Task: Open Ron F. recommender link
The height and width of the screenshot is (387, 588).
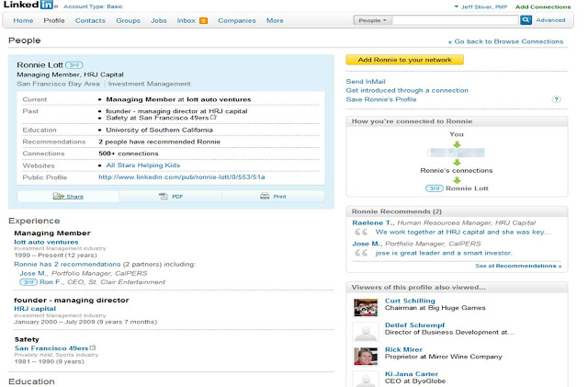Action: (51, 282)
